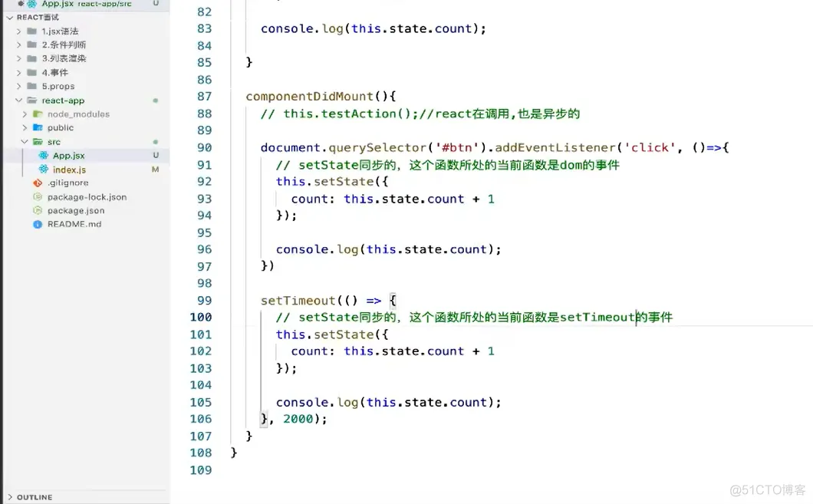This screenshot has width=813, height=504.
Task: Click the 3.列表渲染 folder icon
Action: click(31, 58)
